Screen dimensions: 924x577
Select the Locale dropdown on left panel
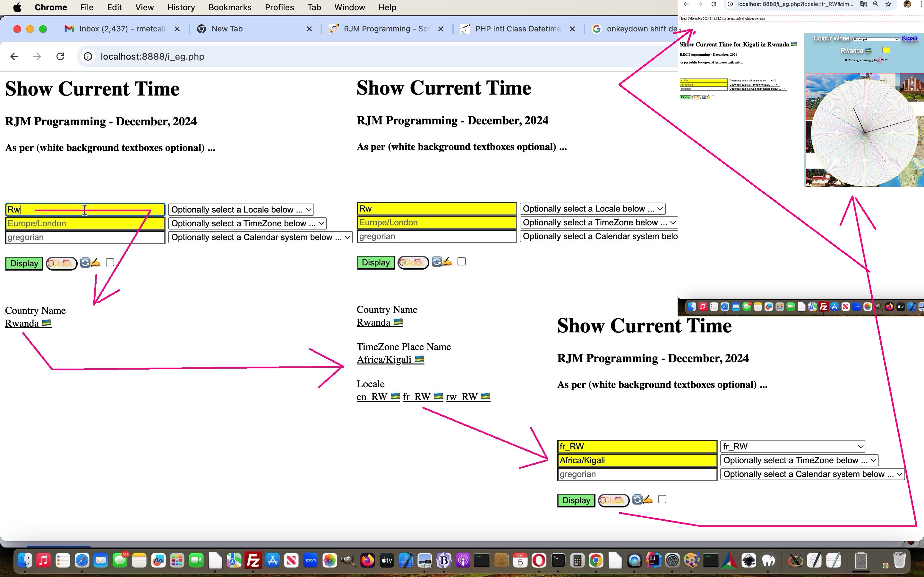(x=242, y=209)
